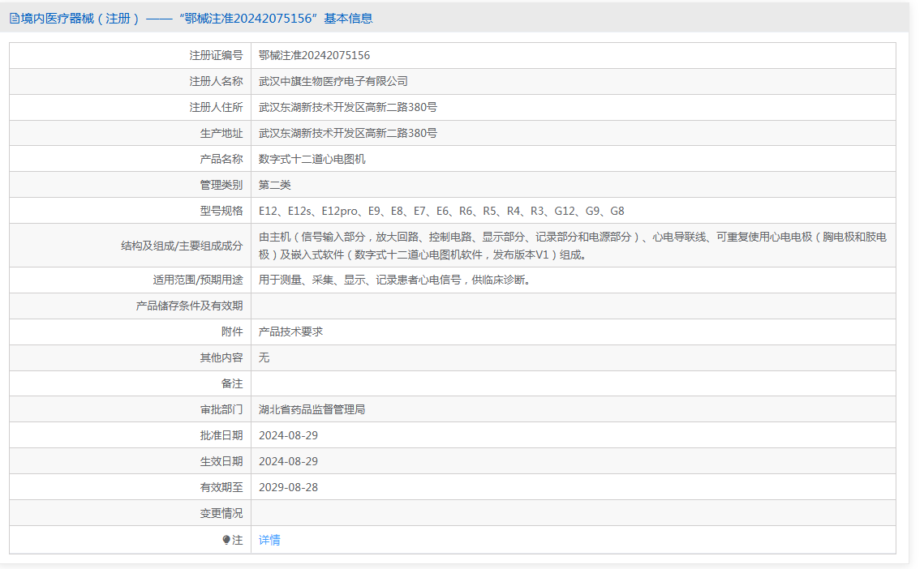This screenshot has height=569, width=924.
Task: Click the 注册人住所 address value
Action: 348,107
